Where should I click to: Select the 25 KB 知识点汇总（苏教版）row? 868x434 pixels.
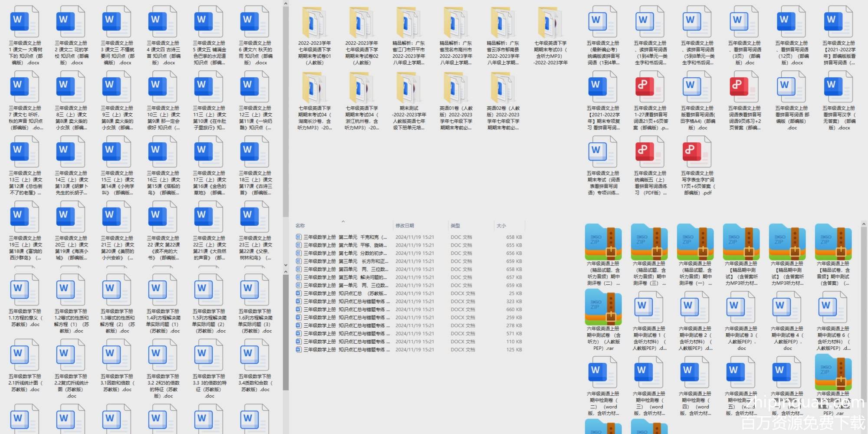click(x=345, y=293)
